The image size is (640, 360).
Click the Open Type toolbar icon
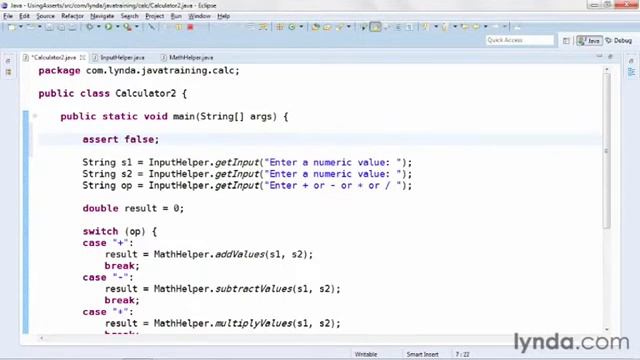coord(315,27)
